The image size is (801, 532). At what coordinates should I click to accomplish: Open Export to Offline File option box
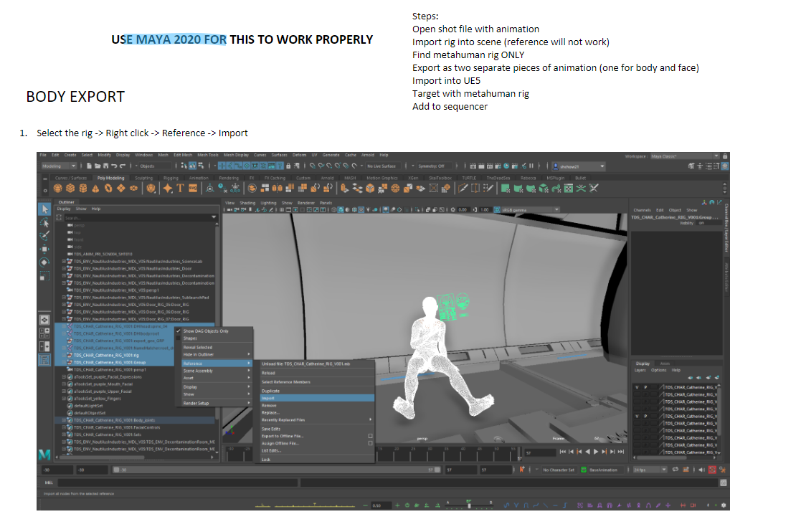[370, 436]
